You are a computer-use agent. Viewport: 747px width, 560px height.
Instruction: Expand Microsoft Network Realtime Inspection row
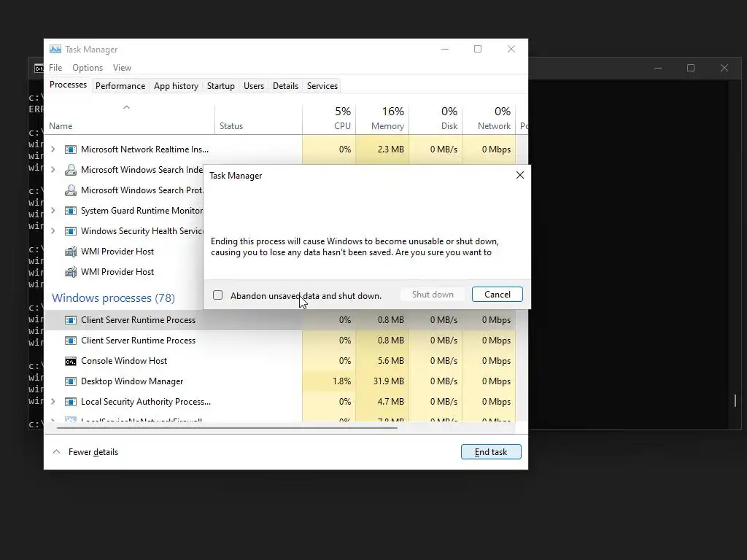53,149
